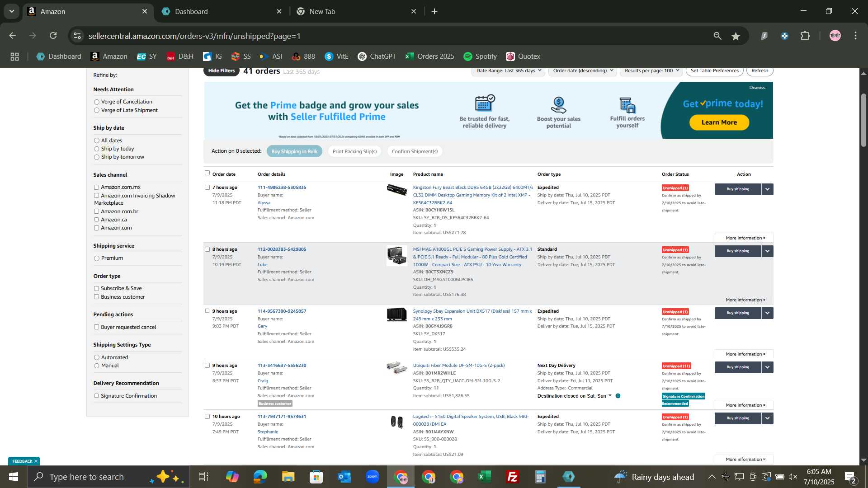Click Print Packing Slip(s) button

tap(354, 151)
